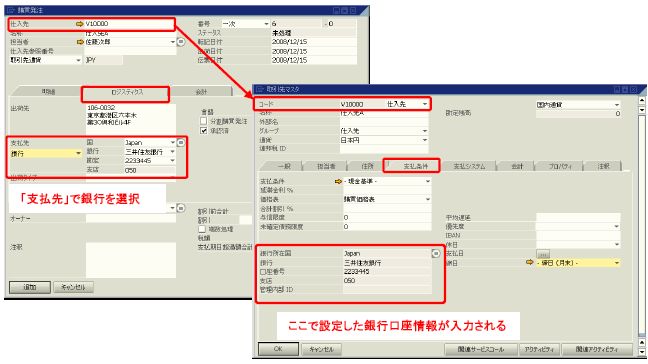Uncheck the 承認済 checkbox
648x364 pixels.
click(203, 131)
